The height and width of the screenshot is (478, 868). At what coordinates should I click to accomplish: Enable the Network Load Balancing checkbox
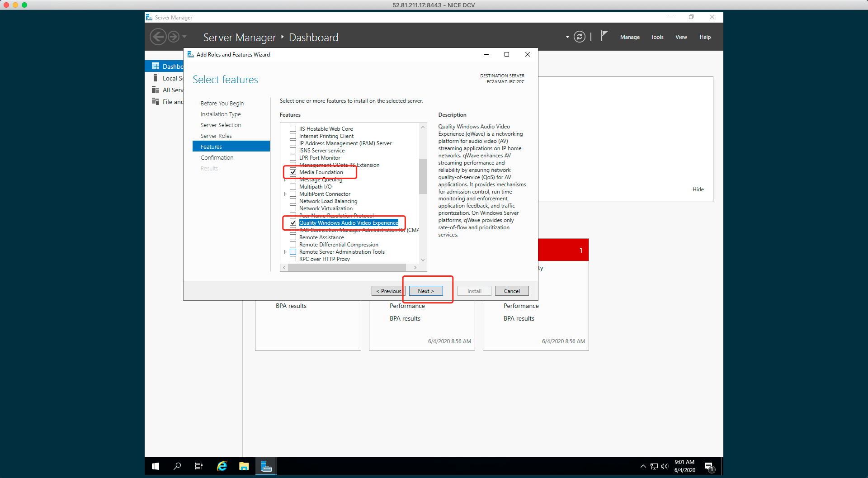tap(293, 201)
